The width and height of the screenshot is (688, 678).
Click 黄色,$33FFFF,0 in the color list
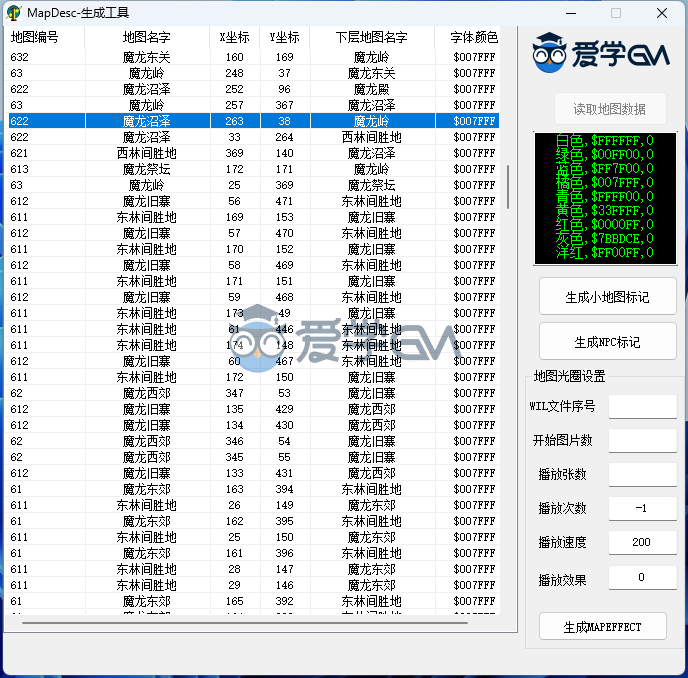(605, 211)
